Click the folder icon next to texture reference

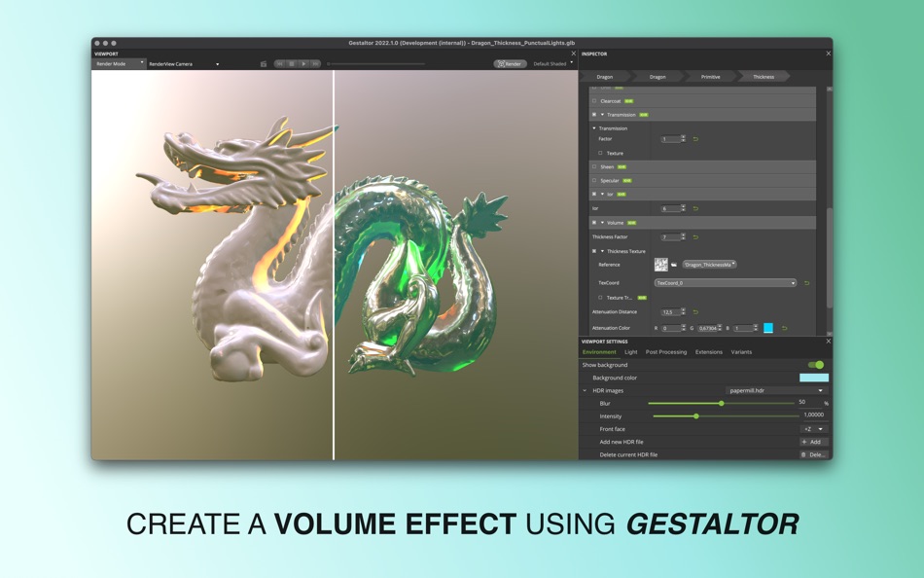(x=674, y=265)
